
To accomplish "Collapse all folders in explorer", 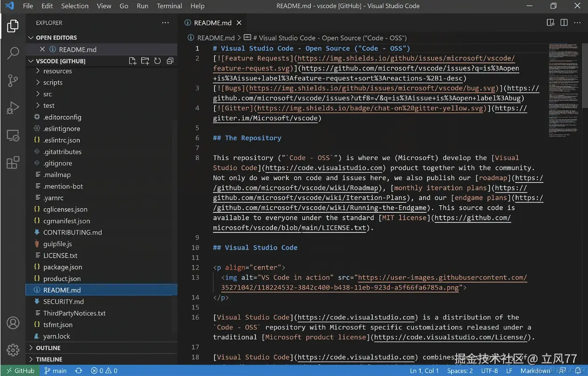I will (x=170, y=61).
